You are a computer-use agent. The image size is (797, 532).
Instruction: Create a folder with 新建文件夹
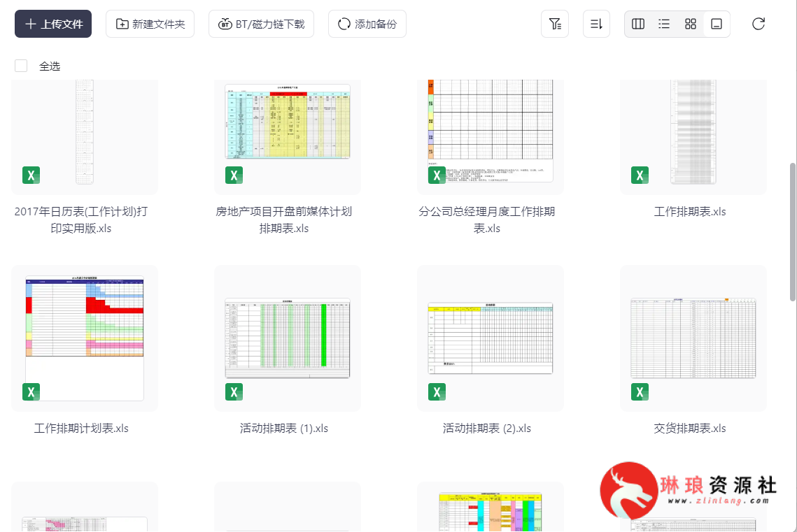(150, 24)
